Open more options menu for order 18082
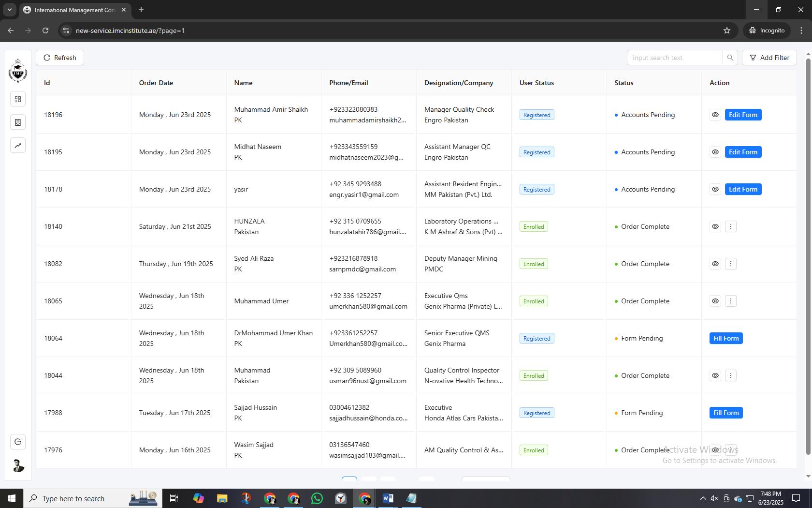The image size is (812, 508). (731, 264)
